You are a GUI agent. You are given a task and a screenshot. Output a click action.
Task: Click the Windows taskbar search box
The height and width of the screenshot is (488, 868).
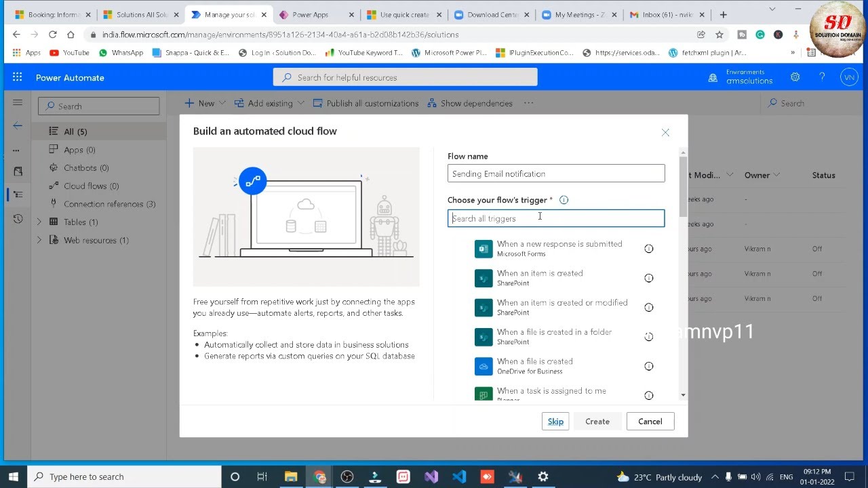tap(125, 476)
